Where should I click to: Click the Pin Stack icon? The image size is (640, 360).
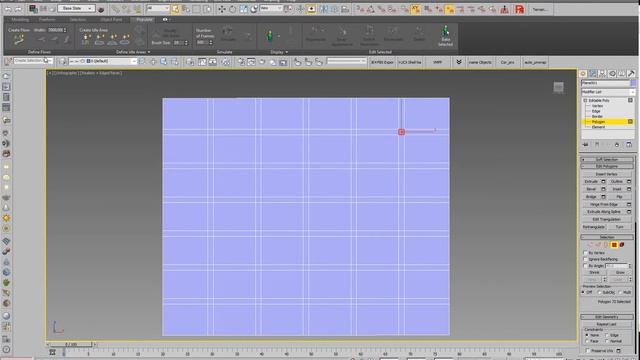(586, 144)
